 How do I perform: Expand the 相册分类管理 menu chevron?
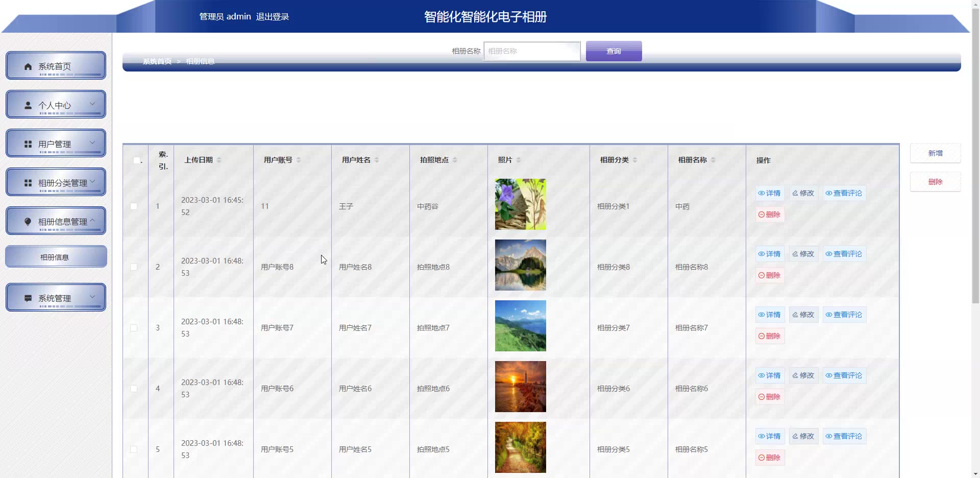[92, 181]
